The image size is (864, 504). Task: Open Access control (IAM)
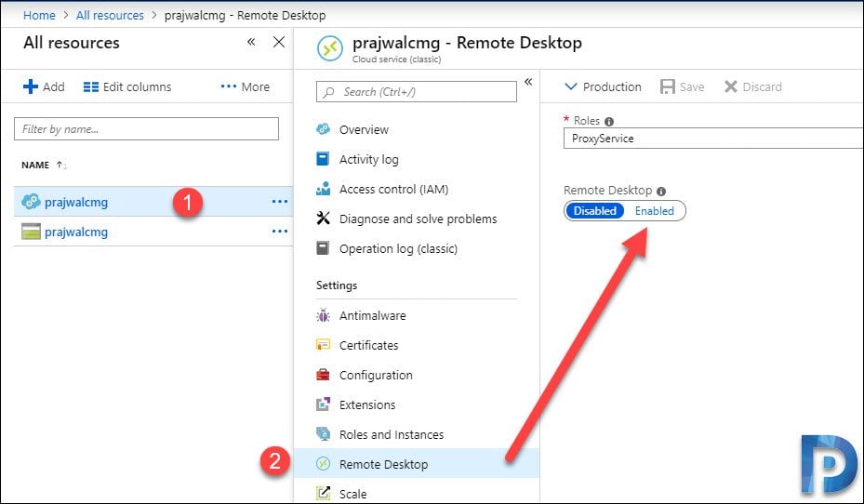394,189
